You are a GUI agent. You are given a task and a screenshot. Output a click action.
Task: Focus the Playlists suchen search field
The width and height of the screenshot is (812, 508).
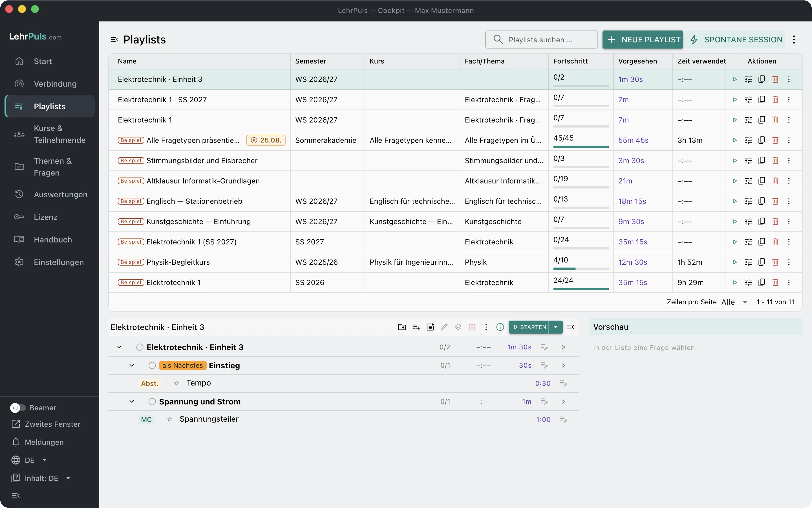(541, 40)
